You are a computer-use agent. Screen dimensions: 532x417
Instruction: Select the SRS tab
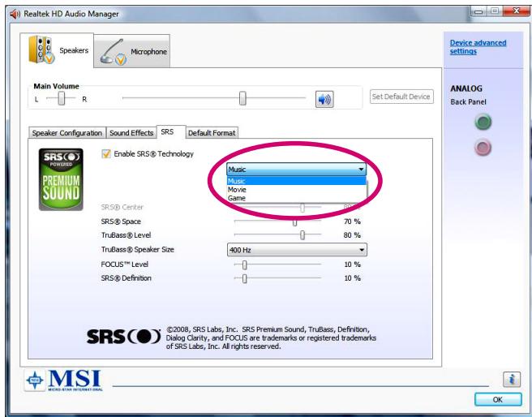[171, 132]
